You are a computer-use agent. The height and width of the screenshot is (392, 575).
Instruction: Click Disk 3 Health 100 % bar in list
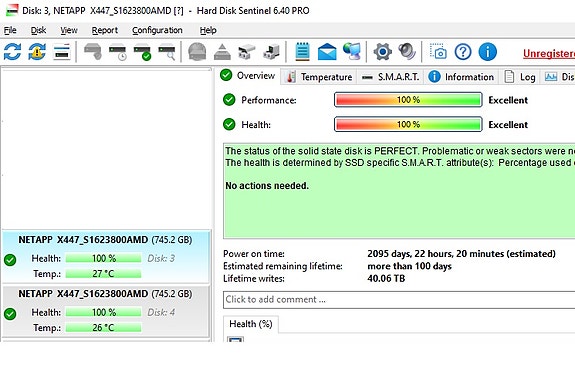103,258
